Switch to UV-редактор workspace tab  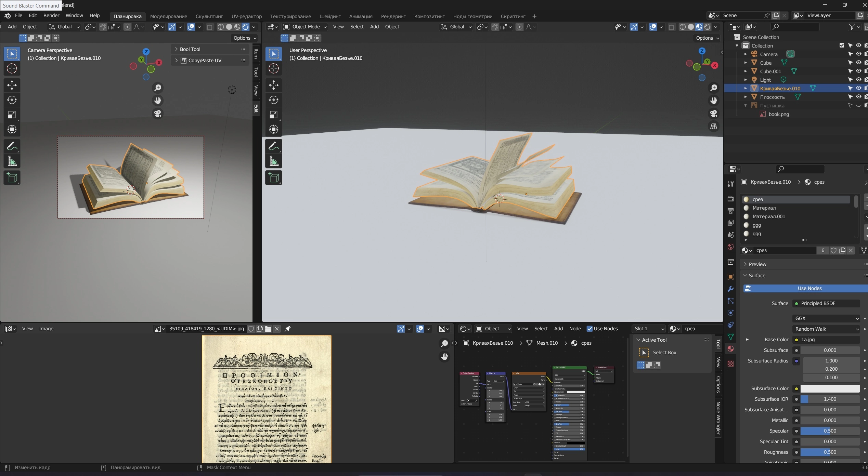click(246, 16)
